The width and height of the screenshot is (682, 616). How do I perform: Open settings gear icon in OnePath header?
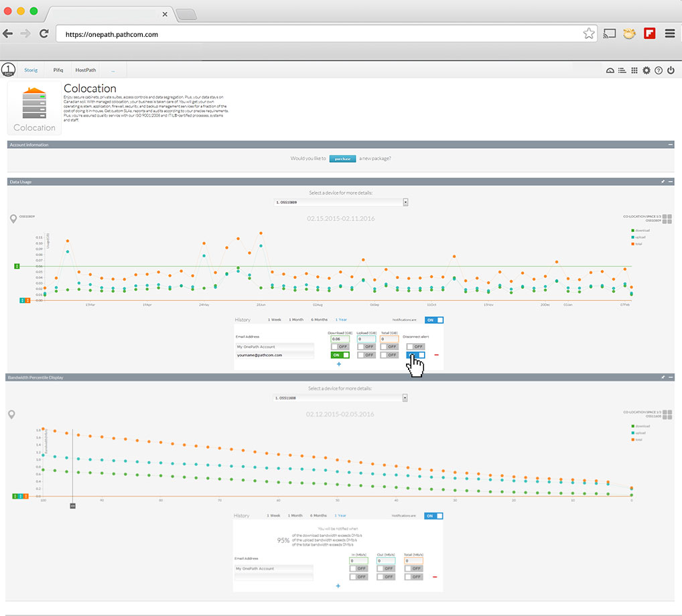(x=646, y=70)
